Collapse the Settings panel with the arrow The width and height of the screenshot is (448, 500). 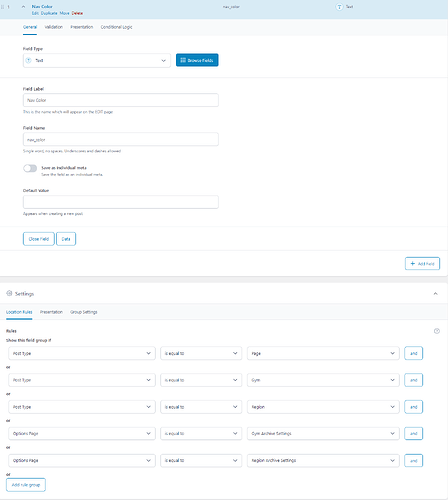(x=435, y=294)
